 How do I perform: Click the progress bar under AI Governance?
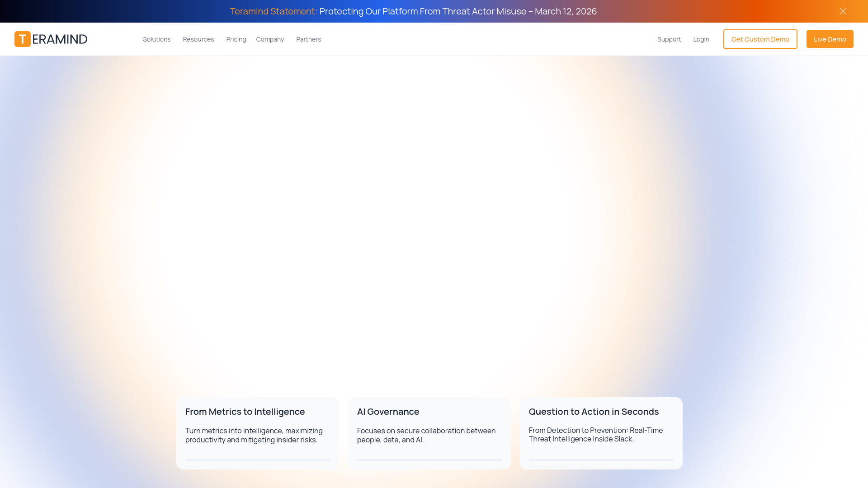pyautogui.click(x=429, y=460)
